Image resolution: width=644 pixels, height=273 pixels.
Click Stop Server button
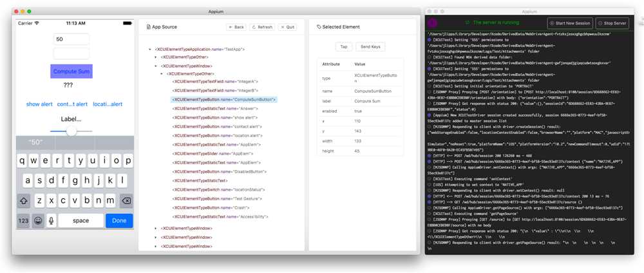612,23
